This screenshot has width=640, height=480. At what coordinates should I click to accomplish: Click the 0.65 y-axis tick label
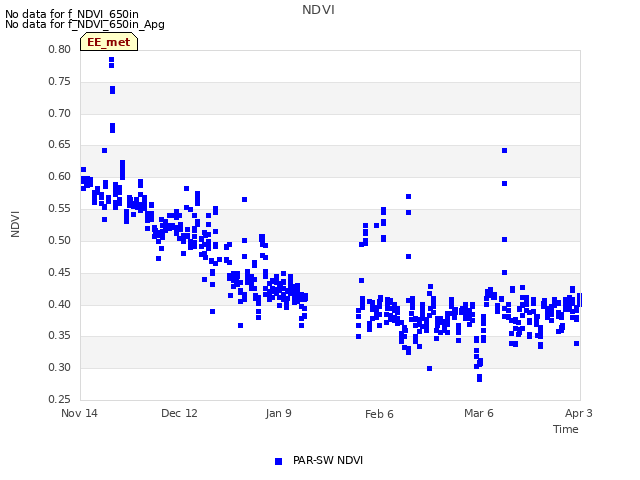60,144
